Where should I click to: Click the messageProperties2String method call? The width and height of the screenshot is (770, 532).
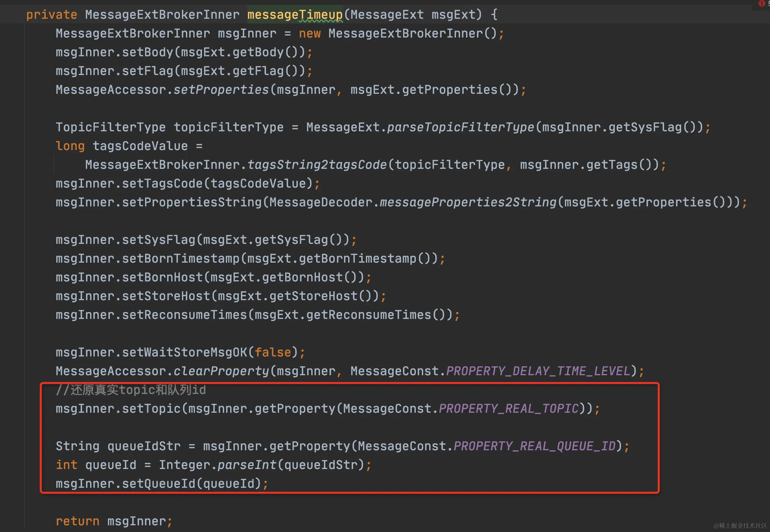(x=468, y=202)
